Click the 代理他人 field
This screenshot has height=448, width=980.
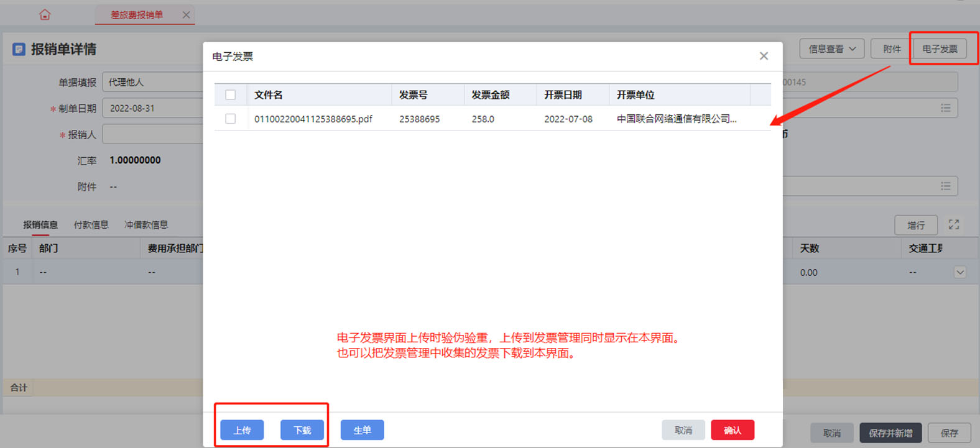pos(153,82)
